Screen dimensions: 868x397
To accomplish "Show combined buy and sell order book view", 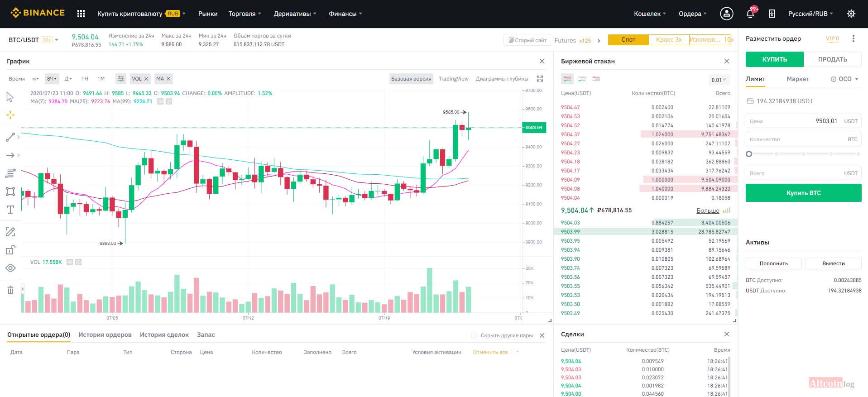I will point(567,79).
